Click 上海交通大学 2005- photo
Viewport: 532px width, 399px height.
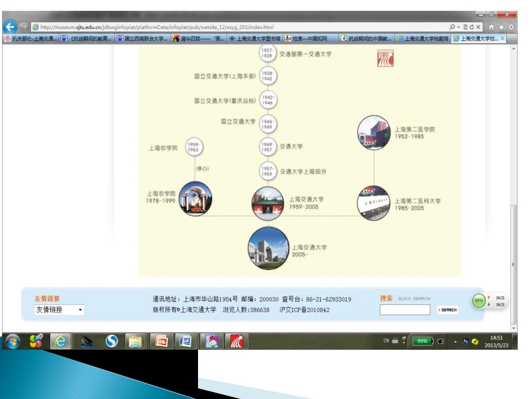[268, 248]
